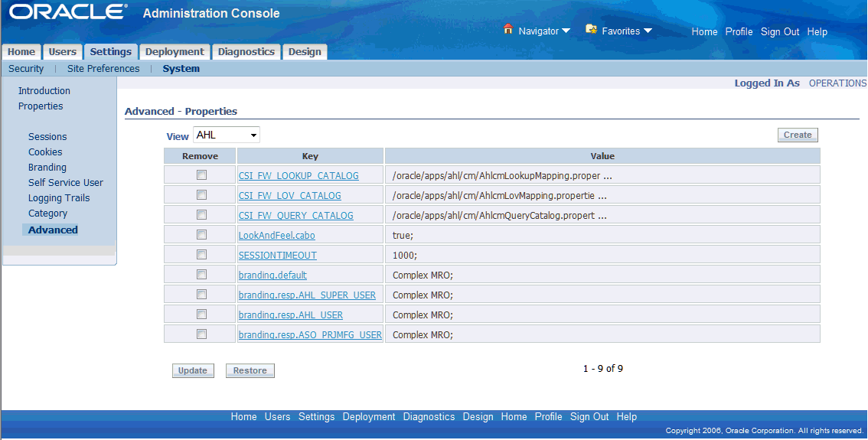Open the branding.default key link
Image resolution: width=868 pixels, height=440 pixels.
click(x=272, y=275)
